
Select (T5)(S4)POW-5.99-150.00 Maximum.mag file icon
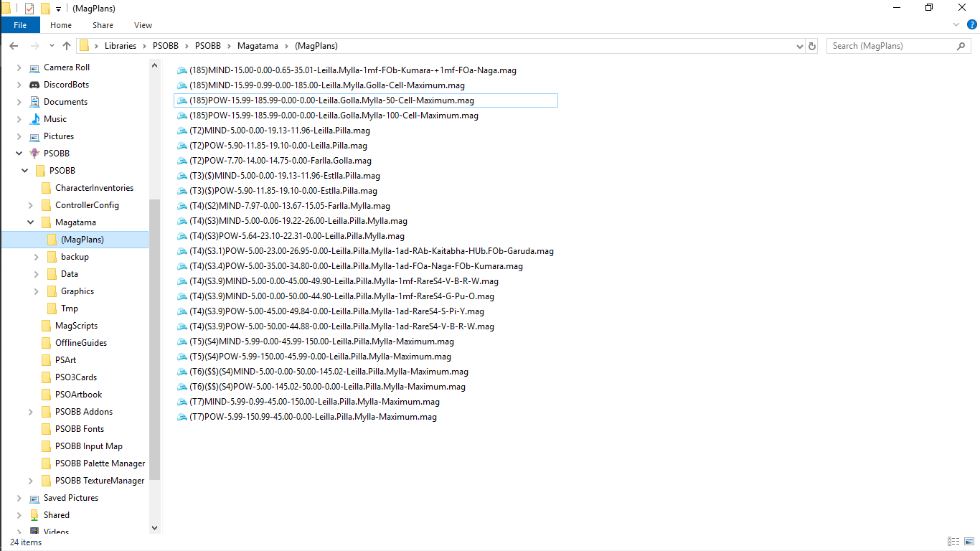click(182, 357)
